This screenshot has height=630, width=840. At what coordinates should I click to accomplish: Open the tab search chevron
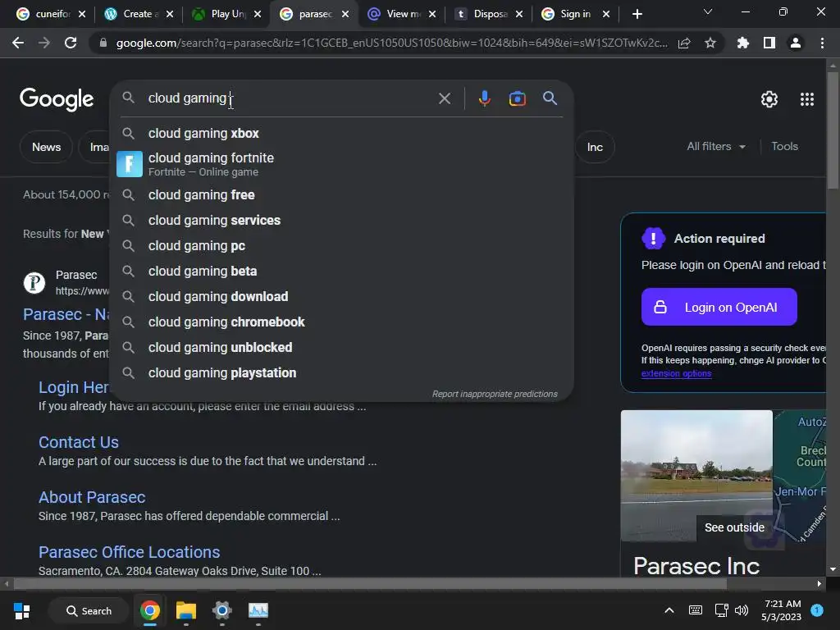coord(708,11)
